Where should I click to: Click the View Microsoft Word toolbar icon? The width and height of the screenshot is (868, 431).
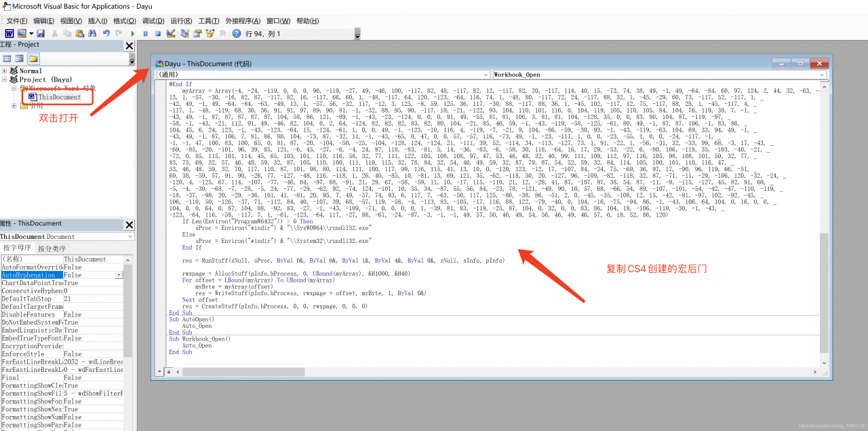pos(9,33)
